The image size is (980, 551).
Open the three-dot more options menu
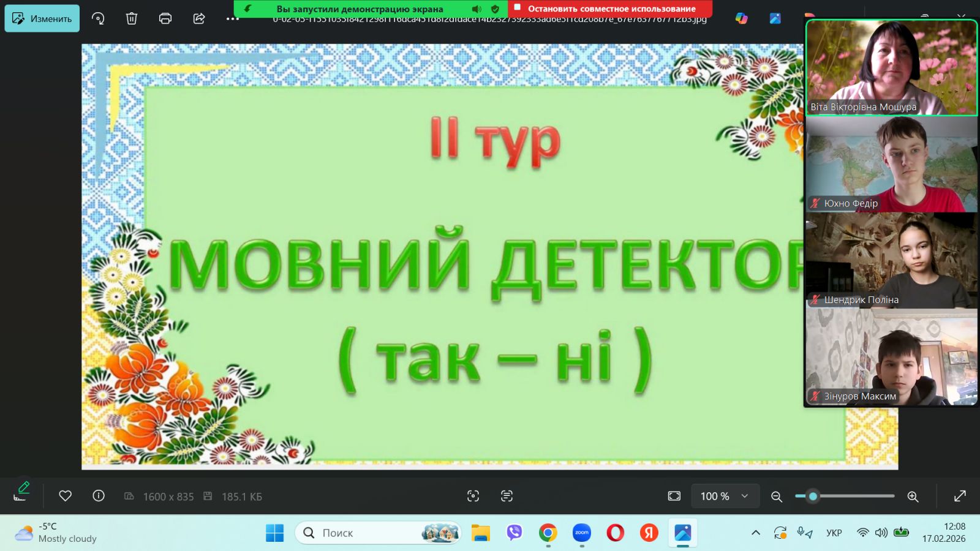tap(233, 18)
